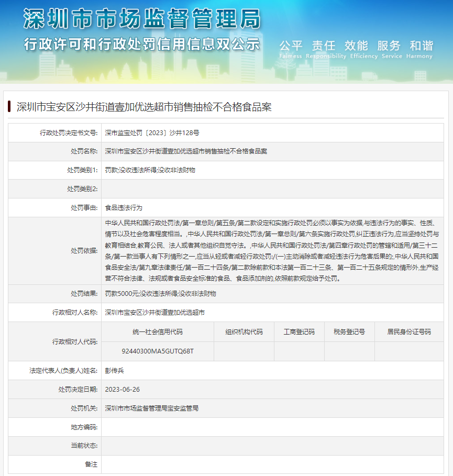Screen dimensions: 453x476
Task: Select the 食品违法行为 penalty reason text
Action: 124,208
